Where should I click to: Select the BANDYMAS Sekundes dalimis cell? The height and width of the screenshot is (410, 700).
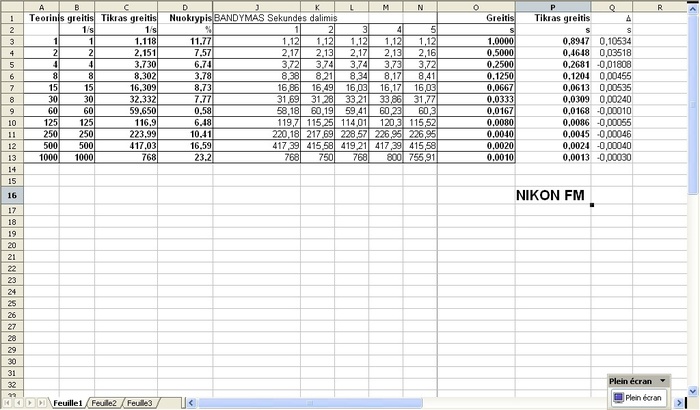257,18
